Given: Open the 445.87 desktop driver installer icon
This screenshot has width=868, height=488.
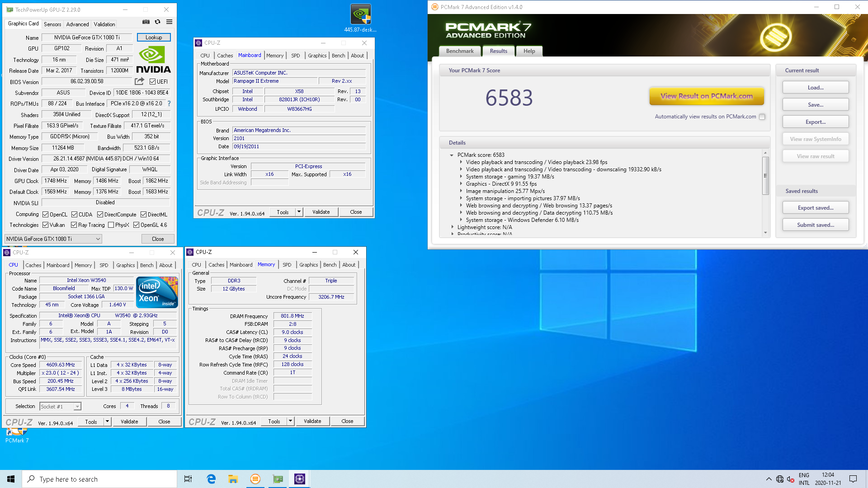Looking at the screenshot, I should pyautogui.click(x=360, y=18).
